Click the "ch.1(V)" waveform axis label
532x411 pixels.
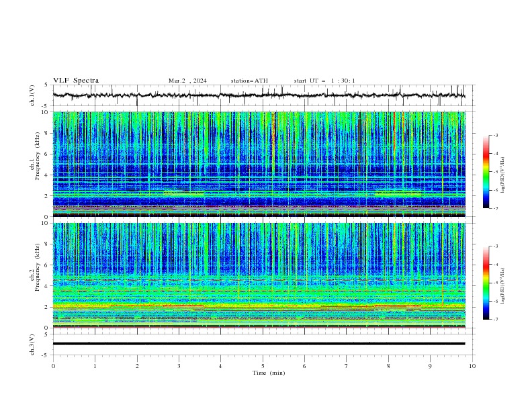coord(32,95)
